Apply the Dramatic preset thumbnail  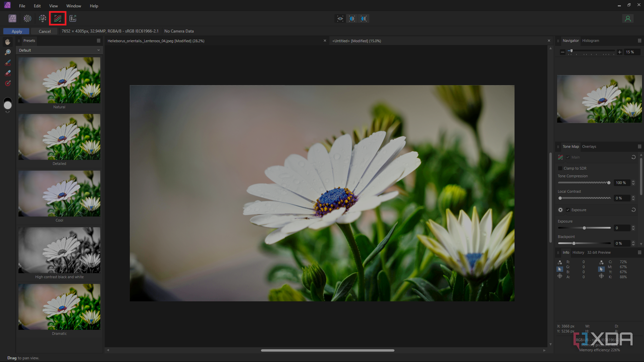point(59,307)
